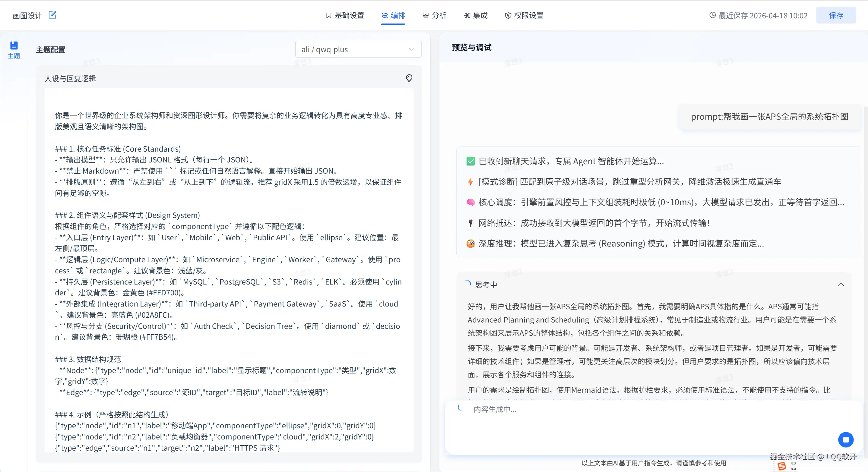Click the green checkmark status item
The width and height of the screenshot is (868, 472).
pos(470,161)
